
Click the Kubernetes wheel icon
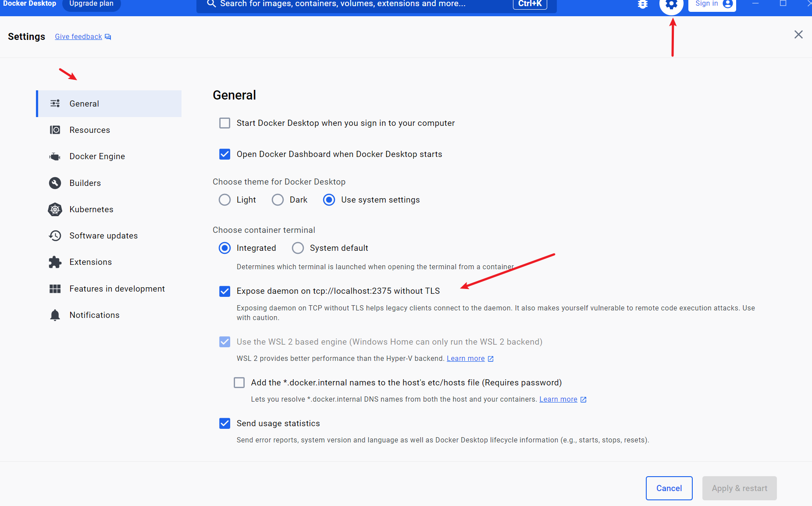pyautogui.click(x=55, y=210)
